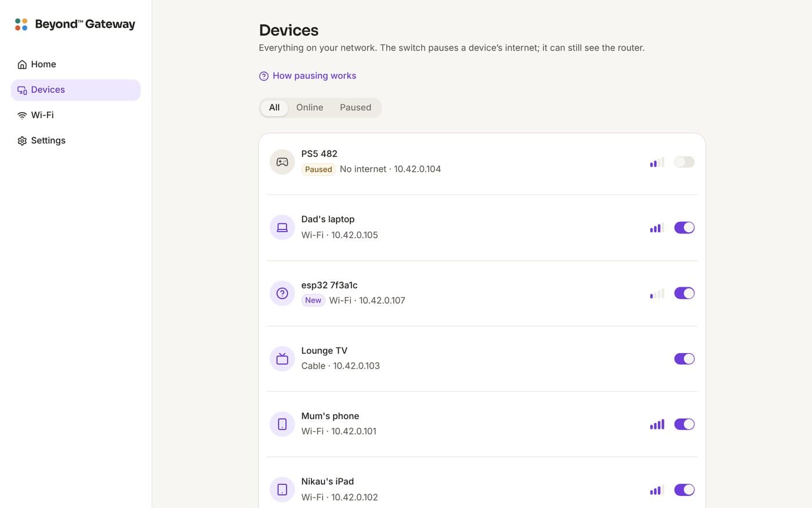Image resolution: width=812 pixels, height=508 pixels.
Task: Toggle off Mum's phone internet
Action: tap(684, 424)
